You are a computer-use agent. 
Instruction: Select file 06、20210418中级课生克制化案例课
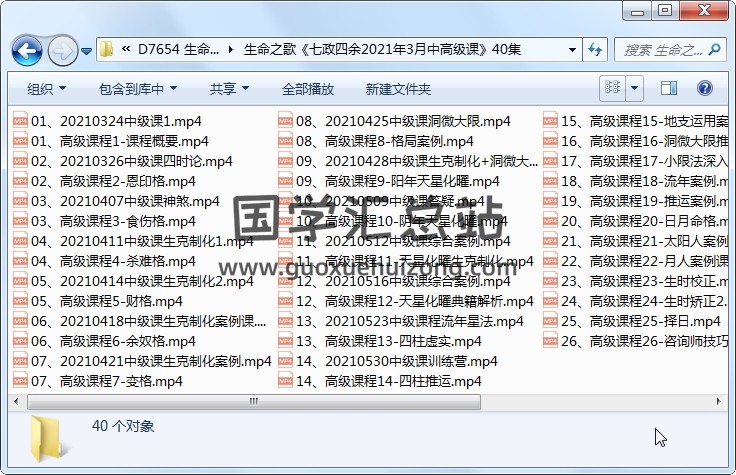[x=140, y=321]
